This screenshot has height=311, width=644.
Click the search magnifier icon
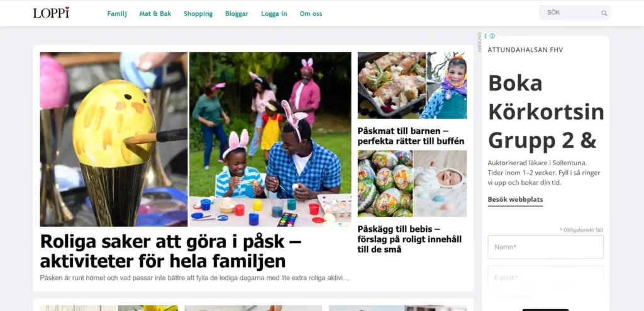[604, 13]
